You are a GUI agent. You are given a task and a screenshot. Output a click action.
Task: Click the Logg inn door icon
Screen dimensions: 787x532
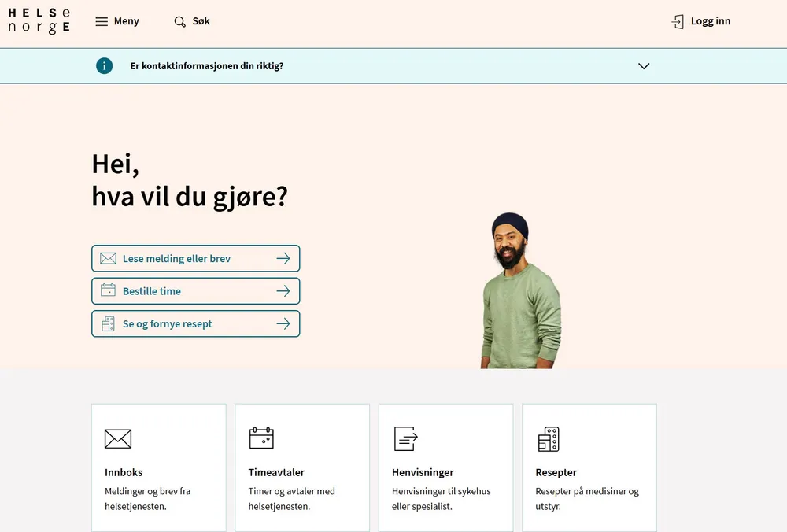[x=678, y=22]
